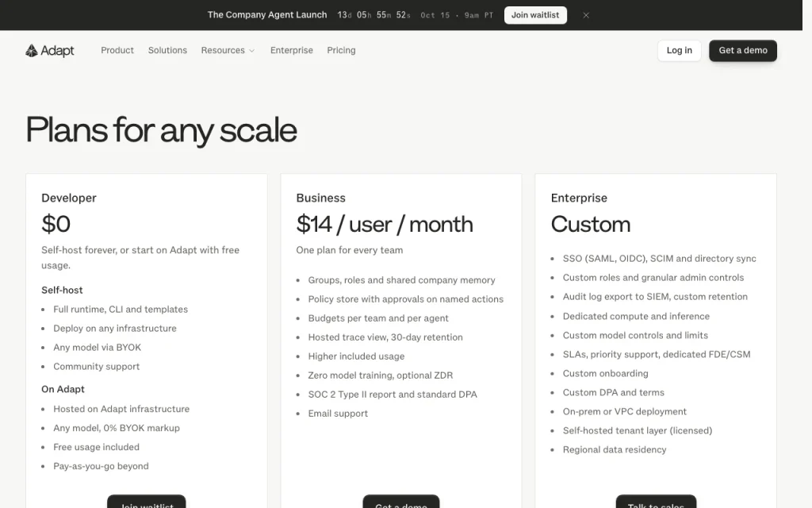Screen dimensions: 812x508
Task: Click the Custom price heading
Action: [x=591, y=224]
